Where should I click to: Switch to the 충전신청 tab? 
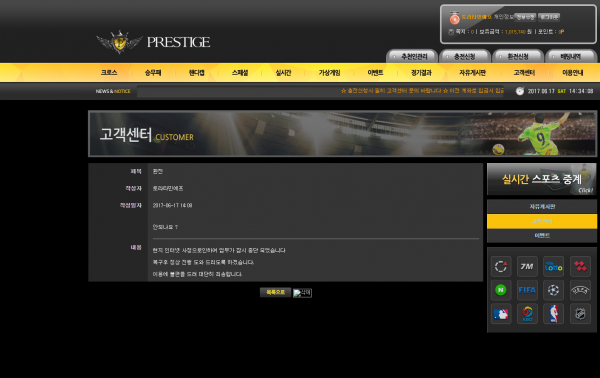click(x=465, y=57)
